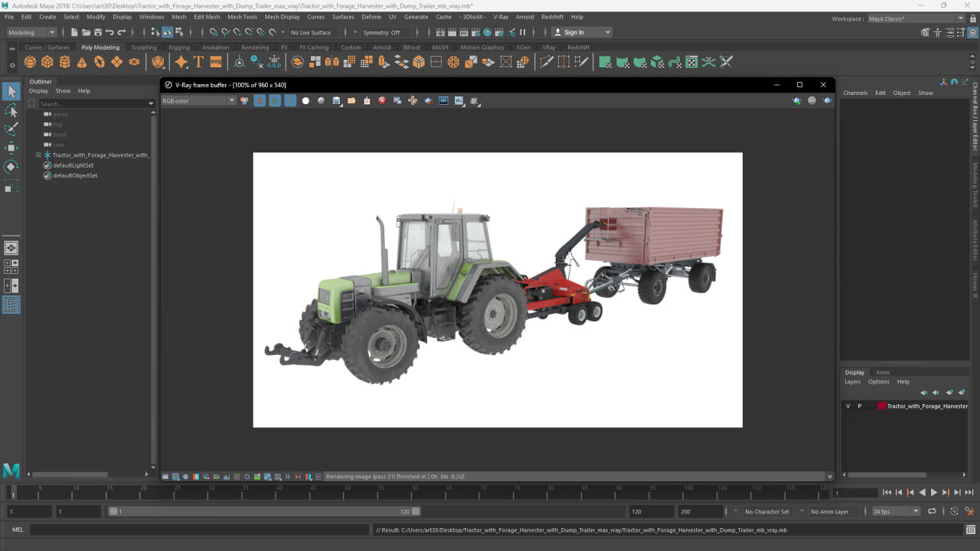The width and height of the screenshot is (980, 551).
Task: Create a polygon cube from shelf
Action: coord(47,62)
